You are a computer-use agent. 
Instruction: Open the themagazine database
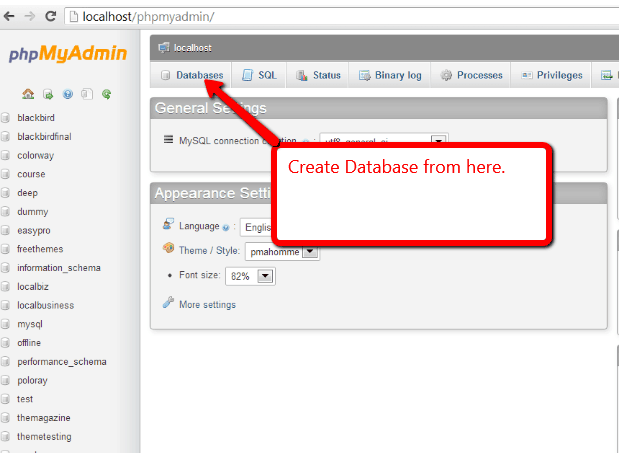44,418
